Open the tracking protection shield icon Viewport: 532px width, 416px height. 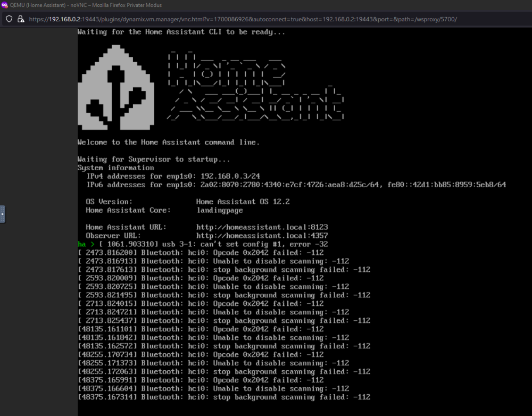(x=9, y=19)
